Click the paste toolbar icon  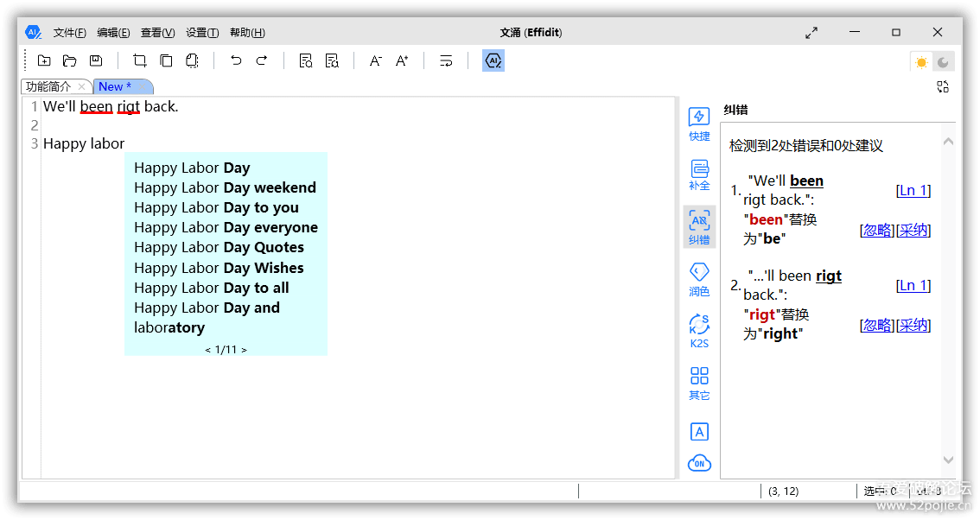[x=192, y=60]
